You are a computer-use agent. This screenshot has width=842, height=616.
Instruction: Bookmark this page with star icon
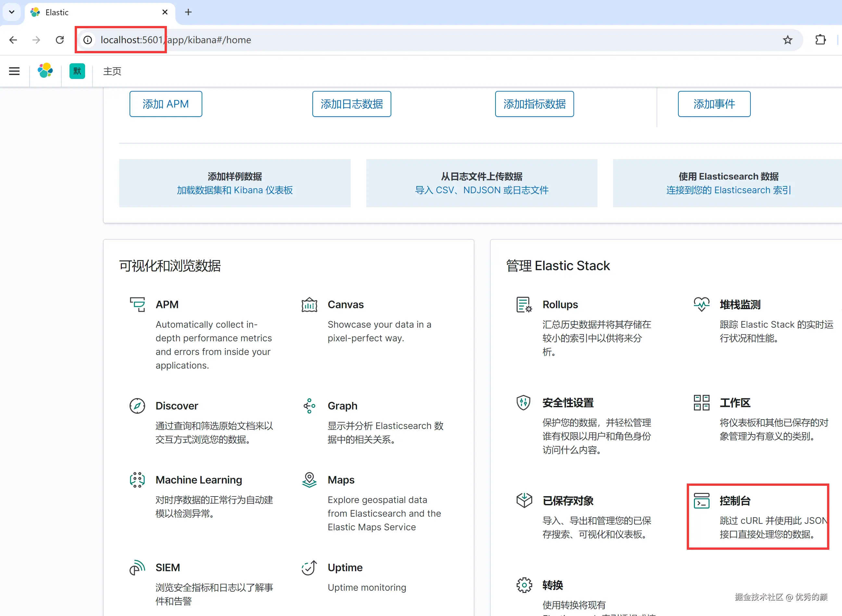tap(787, 40)
